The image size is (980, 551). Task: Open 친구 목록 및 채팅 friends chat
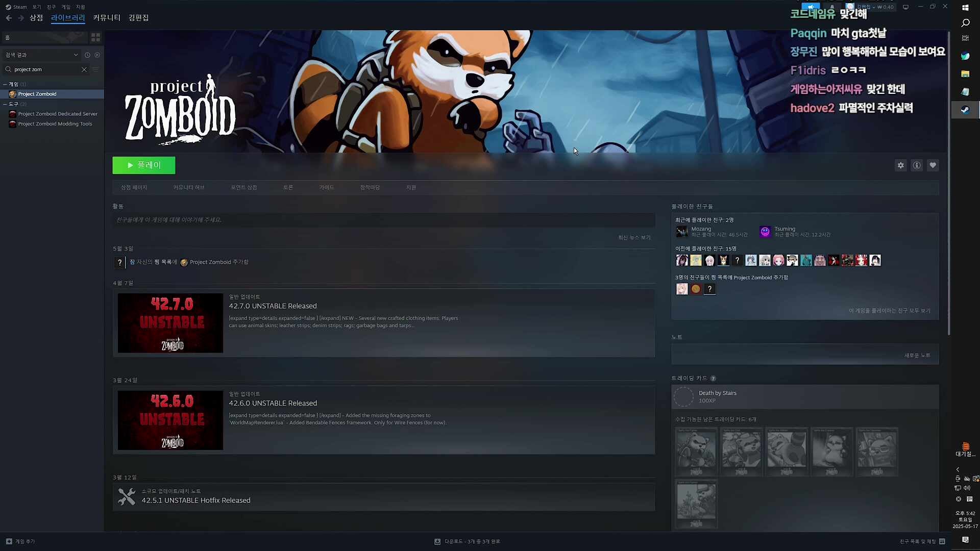[x=922, y=542]
